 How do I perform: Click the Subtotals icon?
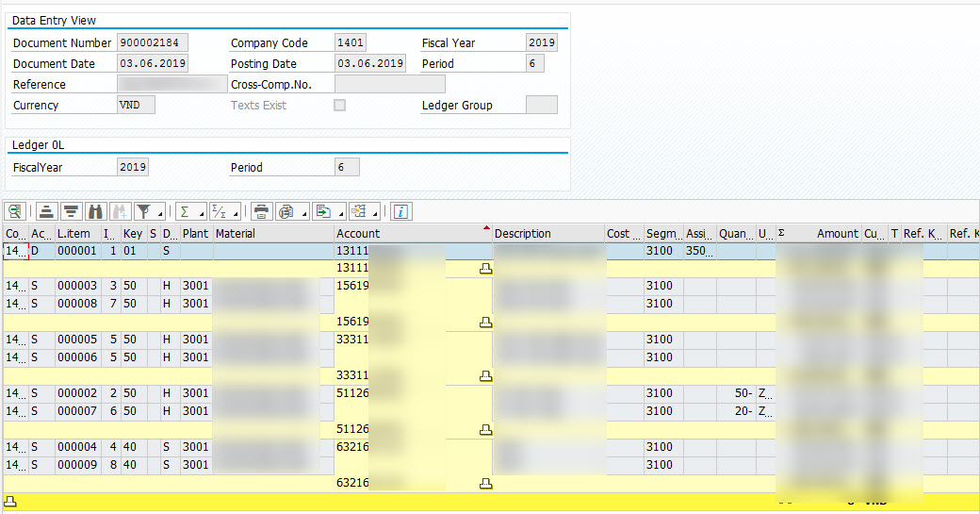(x=219, y=211)
